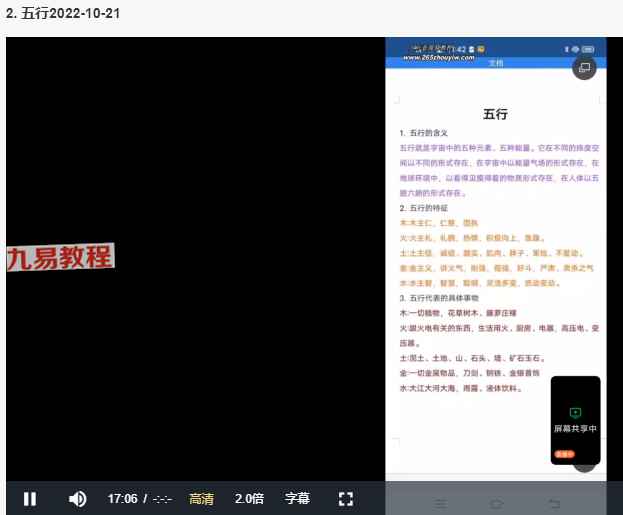This screenshot has height=515, width=623.
Task: Enter fullscreen with the expand icon
Action: tap(346, 499)
